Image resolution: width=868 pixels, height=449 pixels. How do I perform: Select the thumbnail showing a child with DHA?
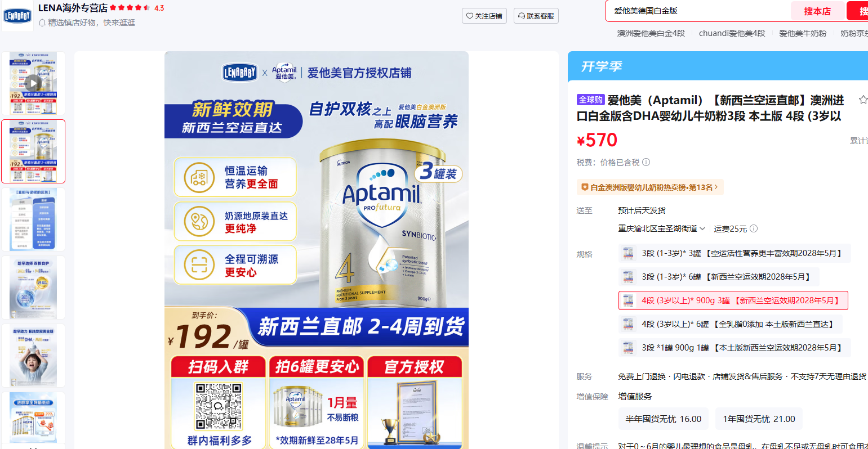33,356
